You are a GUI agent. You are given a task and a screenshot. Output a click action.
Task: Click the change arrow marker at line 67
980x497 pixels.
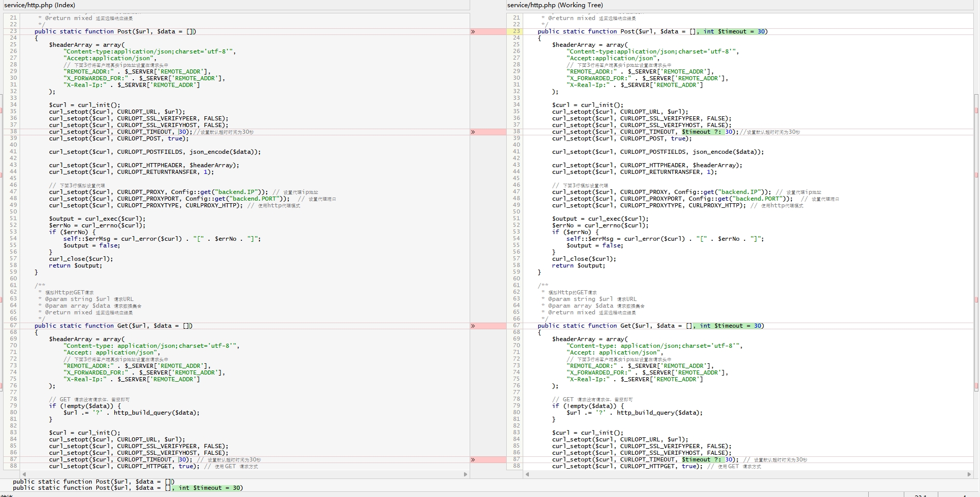coord(473,326)
